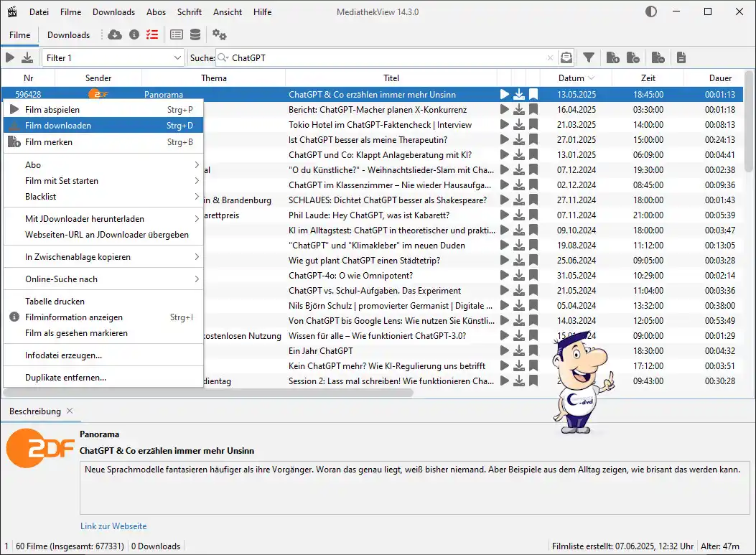Click the film description text box
The image size is (756, 555).
415,488
